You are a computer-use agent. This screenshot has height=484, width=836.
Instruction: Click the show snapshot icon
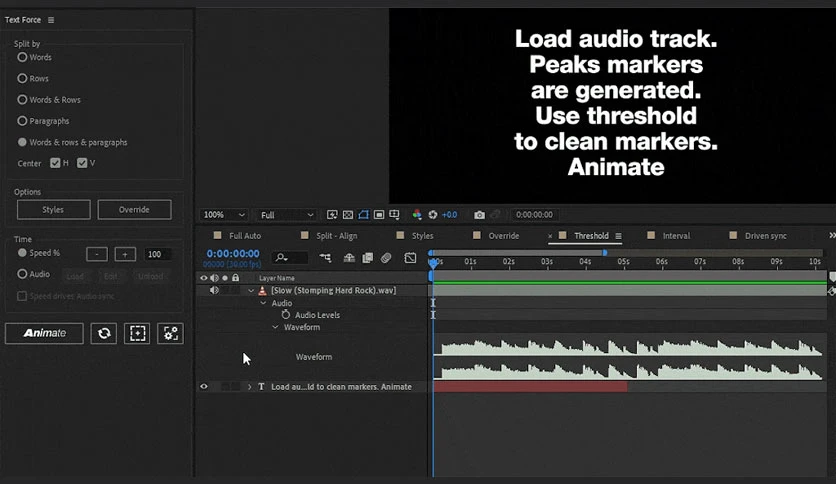(x=495, y=215)
